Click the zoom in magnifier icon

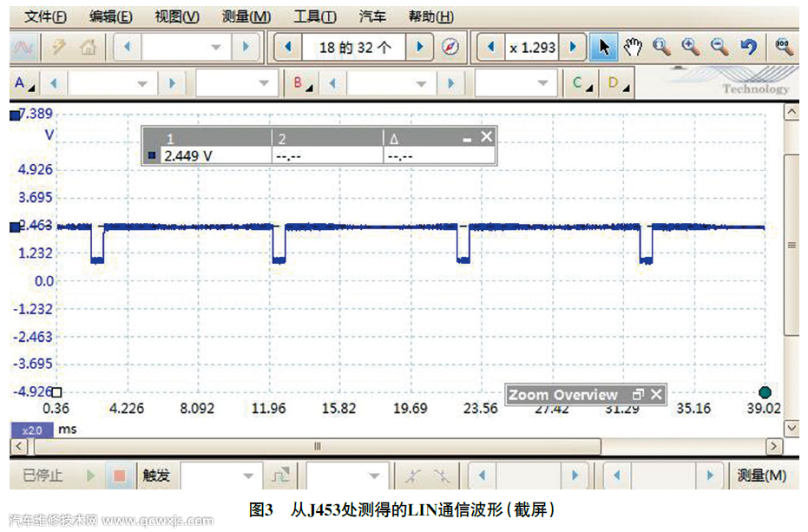coord(690,48)
